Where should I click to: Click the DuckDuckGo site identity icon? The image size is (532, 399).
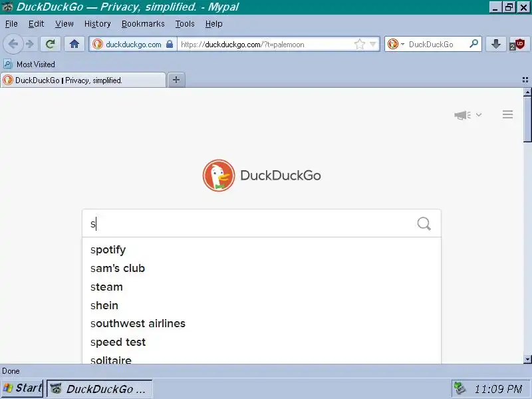[98, 44]
